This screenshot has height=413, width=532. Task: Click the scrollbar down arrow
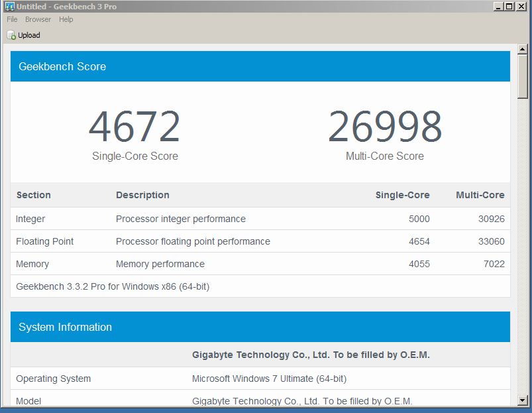coord(523,400)
